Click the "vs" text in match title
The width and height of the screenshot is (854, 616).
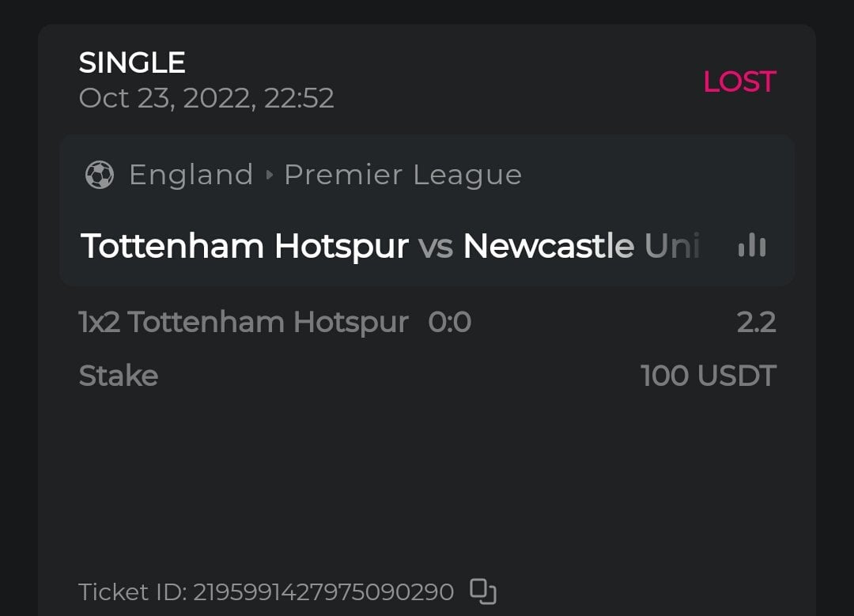(x=436, y=246)
